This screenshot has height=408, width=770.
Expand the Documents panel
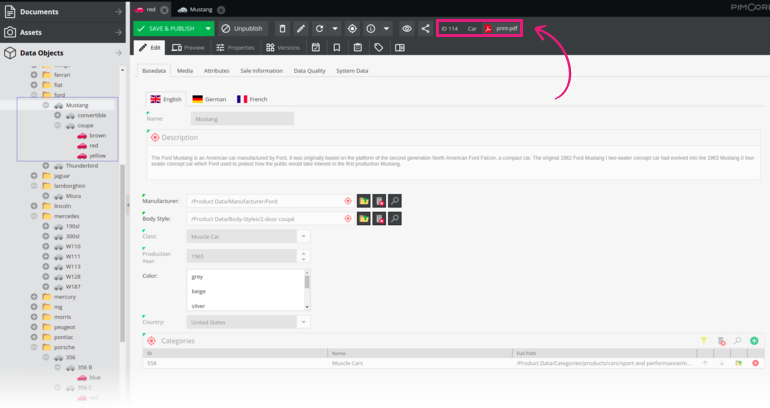coord(62,12)
